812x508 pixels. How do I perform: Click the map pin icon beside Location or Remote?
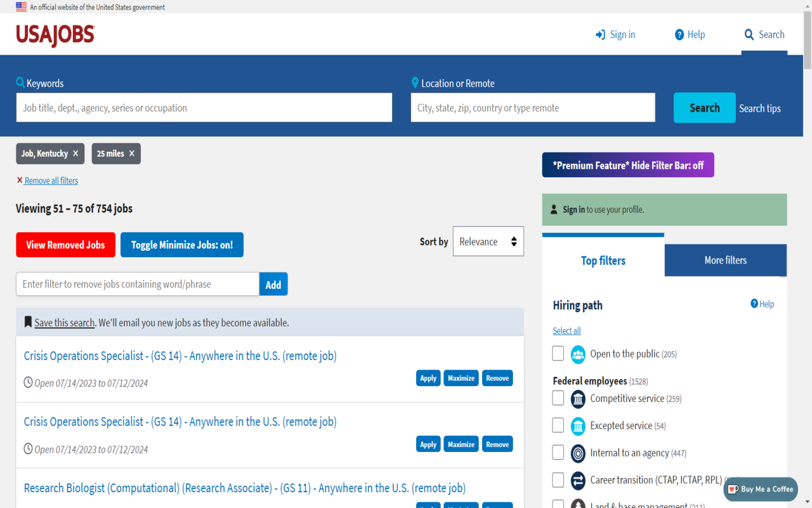tap(415, 83)
